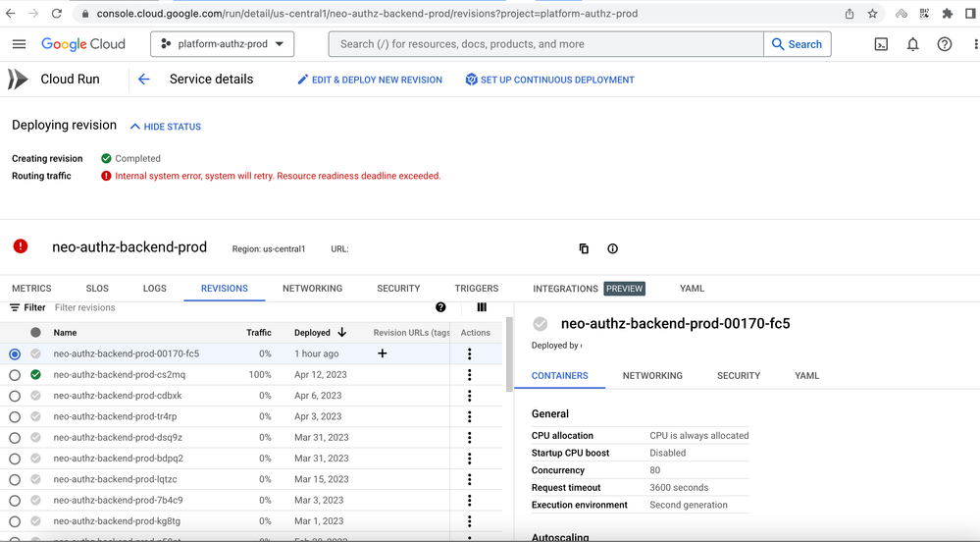This screenshot has height=542, width=980.
Task: Click the Traffic column header
Action: point(259,332)
